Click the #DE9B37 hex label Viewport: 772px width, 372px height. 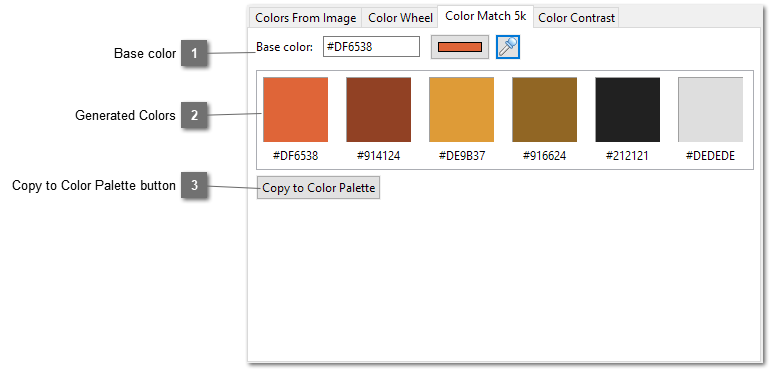coord(462,156)
